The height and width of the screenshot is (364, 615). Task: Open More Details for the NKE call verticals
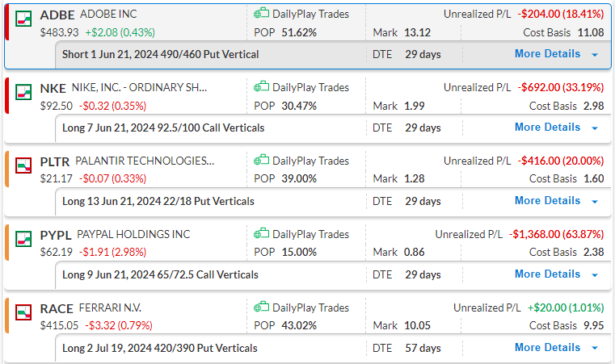pos(547,127)
